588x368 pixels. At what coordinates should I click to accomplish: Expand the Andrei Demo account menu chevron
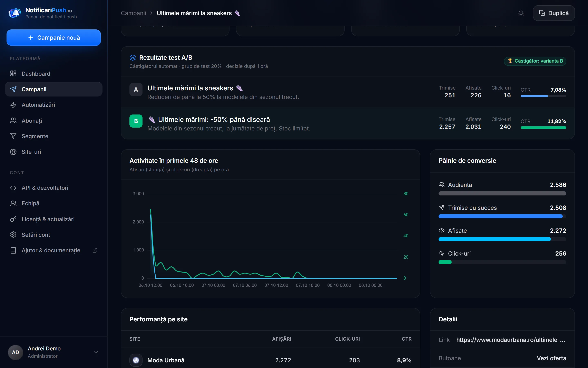pos(96,352)
